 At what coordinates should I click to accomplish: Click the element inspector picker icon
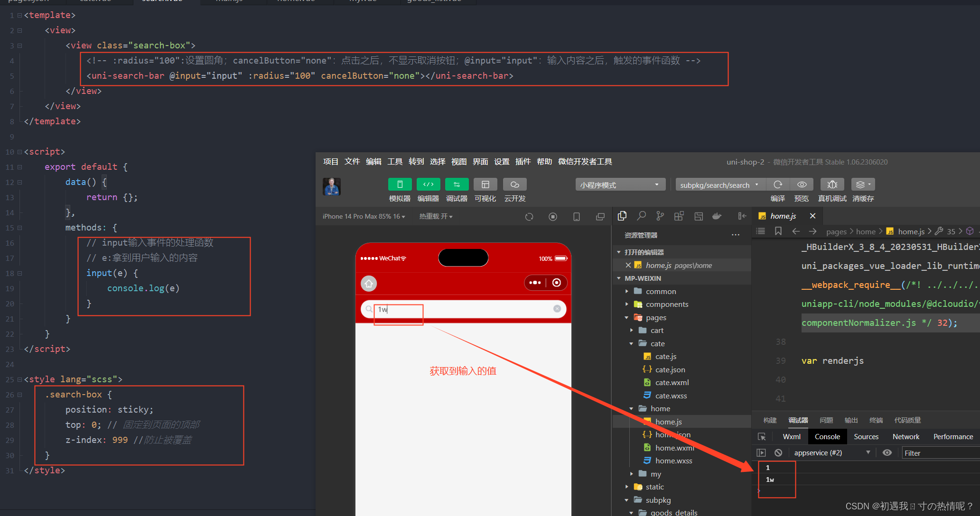[x=762, y=437]
